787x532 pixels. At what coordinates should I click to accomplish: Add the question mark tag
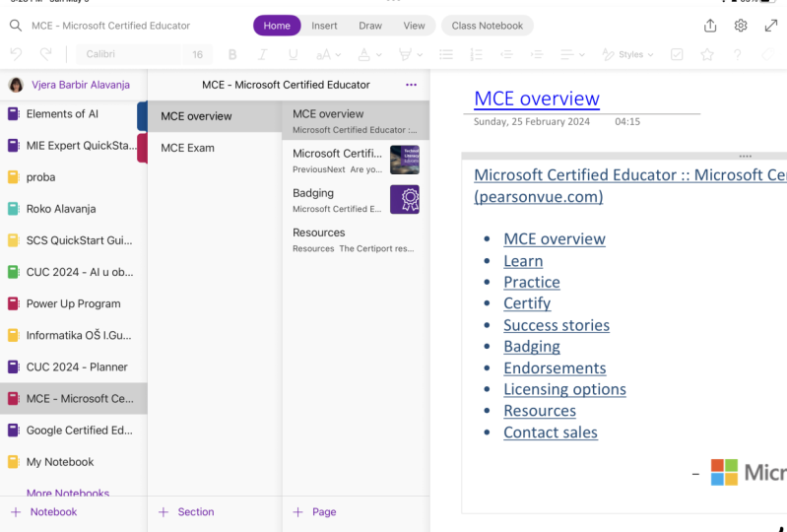(x=738, y=55)
